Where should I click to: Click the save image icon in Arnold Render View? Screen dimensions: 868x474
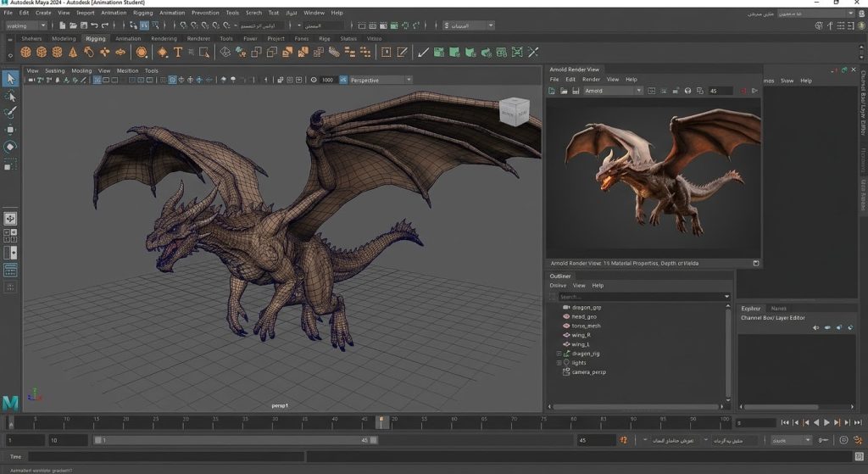coord(576,91)
